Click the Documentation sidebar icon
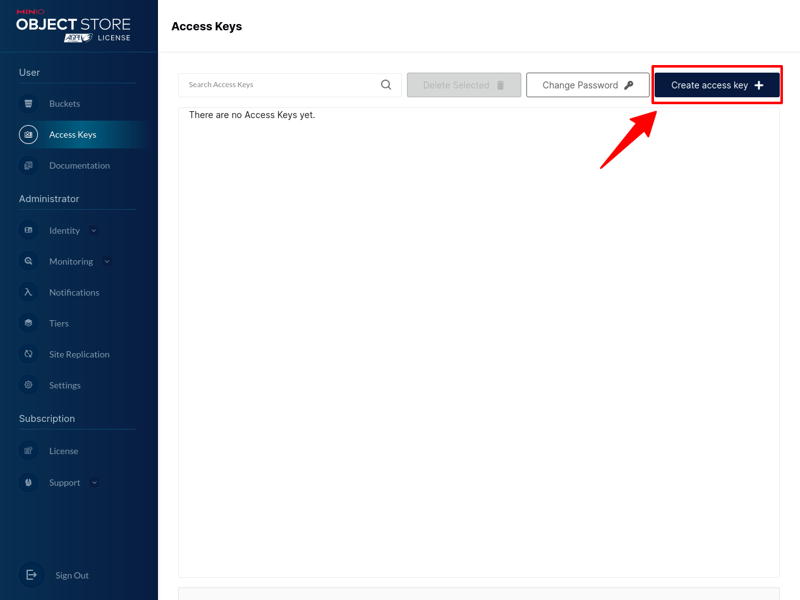800x600 pixels. coord(28,166)
